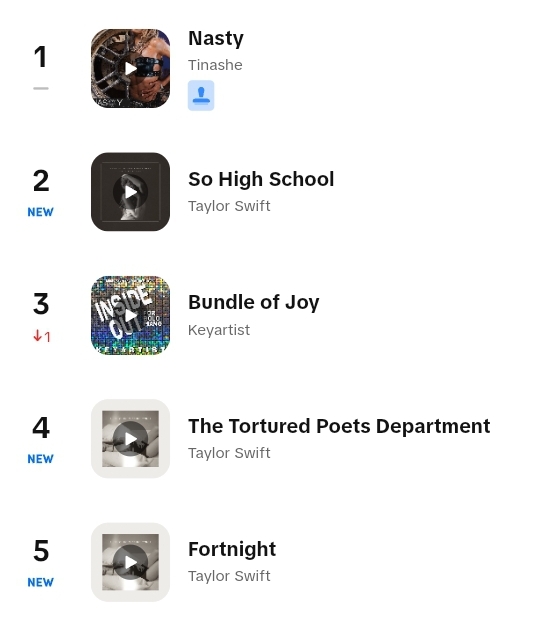This screenshot has width=542, height=622.
Task: Click the NEW label under rank 2
Action: tap(40, 212)
